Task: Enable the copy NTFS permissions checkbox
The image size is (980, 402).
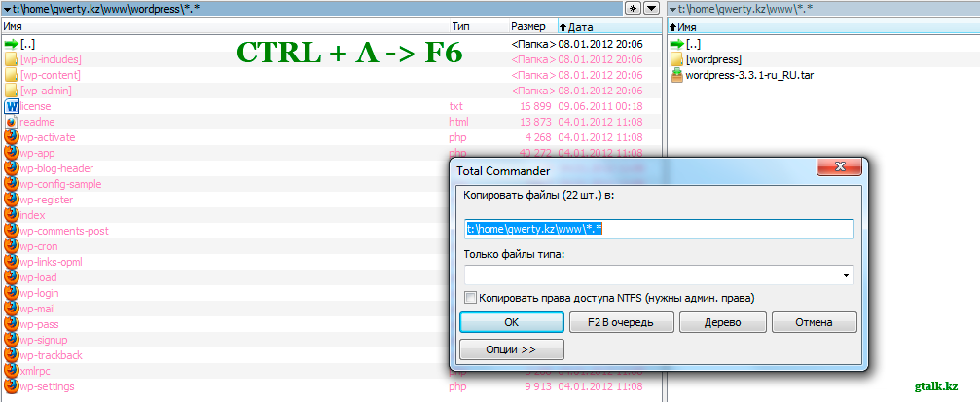Action: click(471, 298)
